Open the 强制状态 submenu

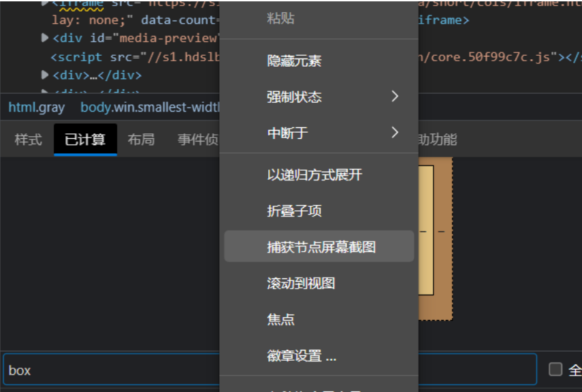click(319, 97)
